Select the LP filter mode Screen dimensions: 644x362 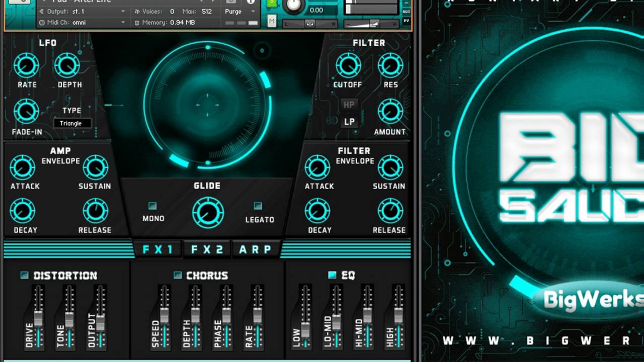pos(349,122)
